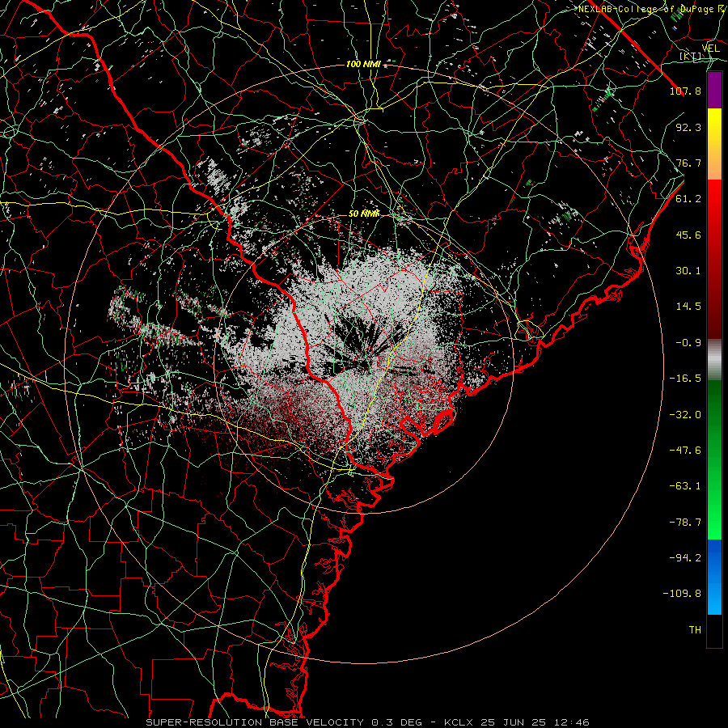This screenshot has height=728, width=728.
Task: Click the 107.8 velocity scale value
Action: click(x=685, y=91)
